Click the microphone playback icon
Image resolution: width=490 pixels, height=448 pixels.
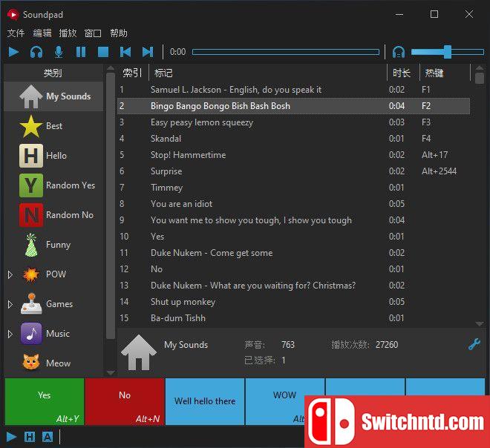(x=59, y=52)
